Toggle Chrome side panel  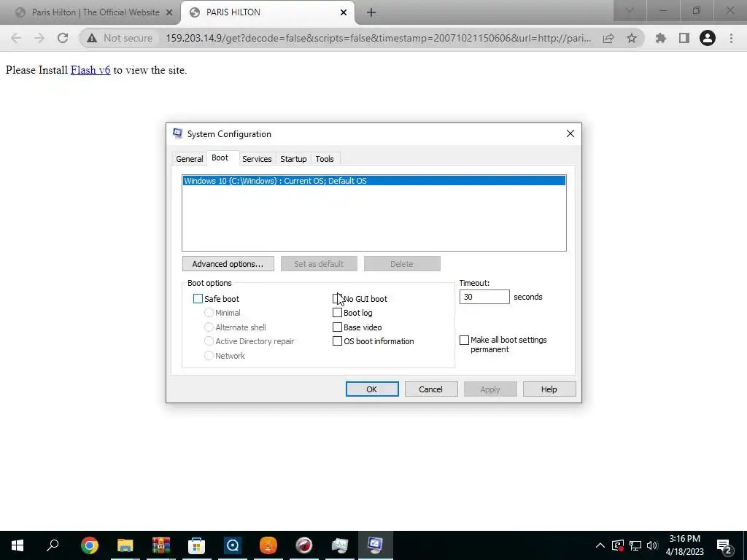(x=684, y=38)
